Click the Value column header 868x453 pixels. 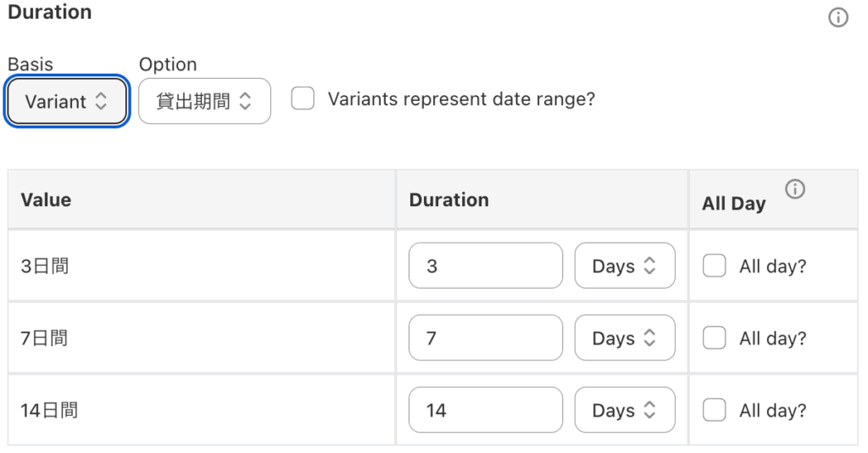(x=46, y=200)
